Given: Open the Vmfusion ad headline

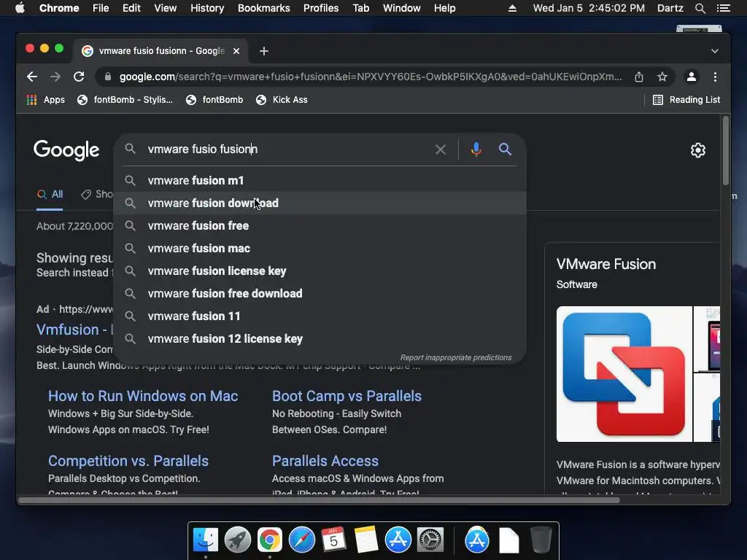Looking at the screenshot, I should point(75,330).
